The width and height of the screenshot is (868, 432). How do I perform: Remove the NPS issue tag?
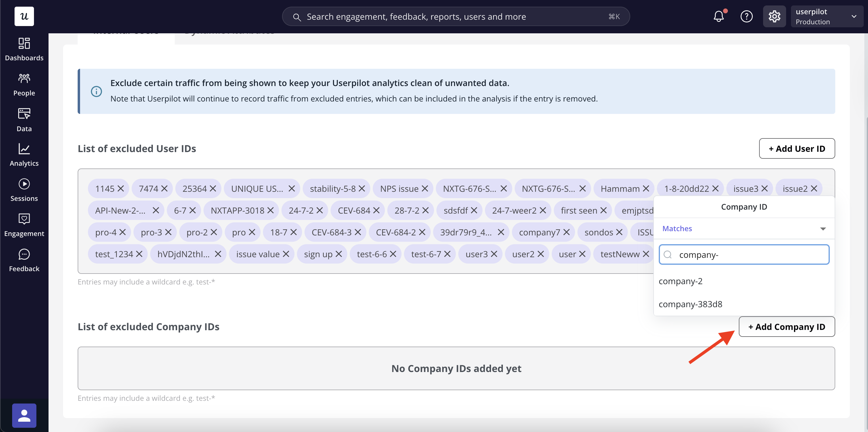click(x=425, y=188)
